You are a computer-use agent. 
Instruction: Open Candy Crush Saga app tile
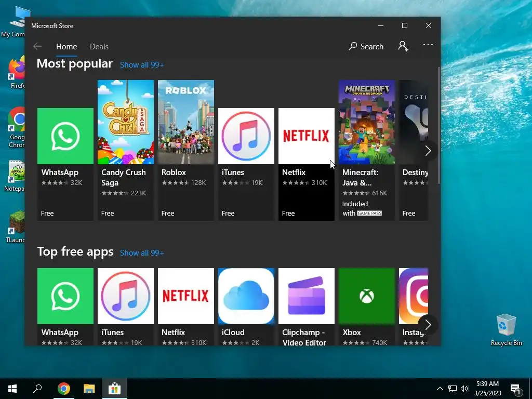coord(126,150)
